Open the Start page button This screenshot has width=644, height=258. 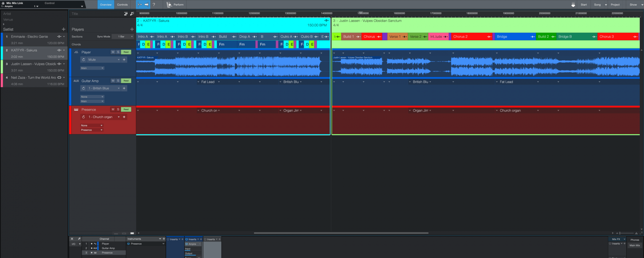click(x=583, y=5)
